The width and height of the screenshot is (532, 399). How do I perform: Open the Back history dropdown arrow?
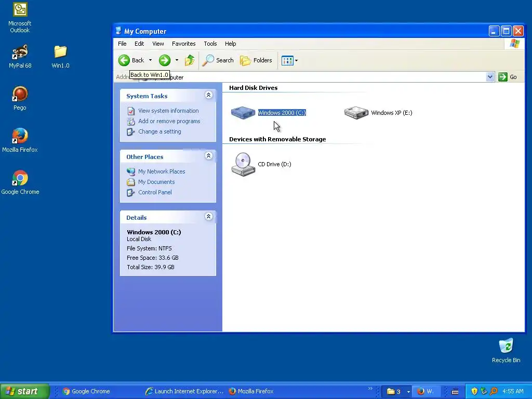pyautogui.click(x=150, y=60)
